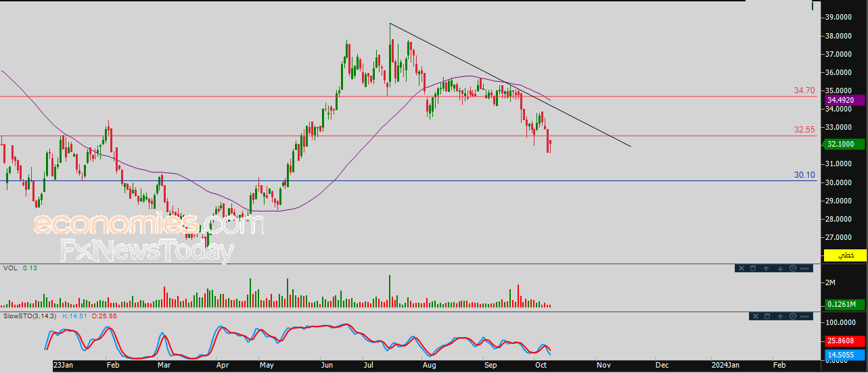Move the VOL panel down

pyautogui.click(x=780, y=268)
